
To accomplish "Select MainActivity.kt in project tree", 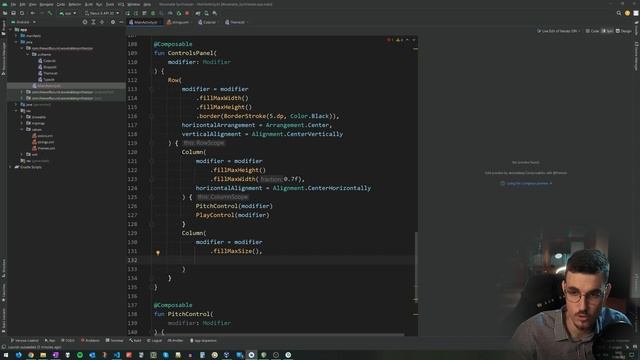I will (47, 86).
